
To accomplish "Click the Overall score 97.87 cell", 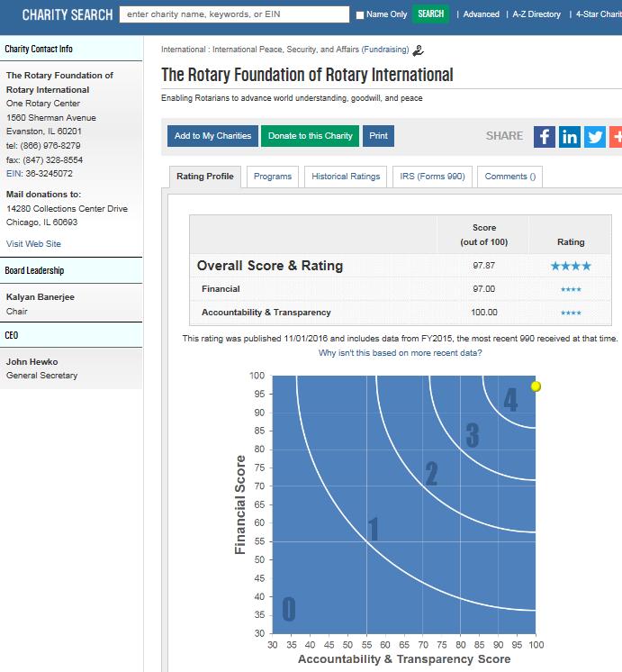I will tap(483, 266).
